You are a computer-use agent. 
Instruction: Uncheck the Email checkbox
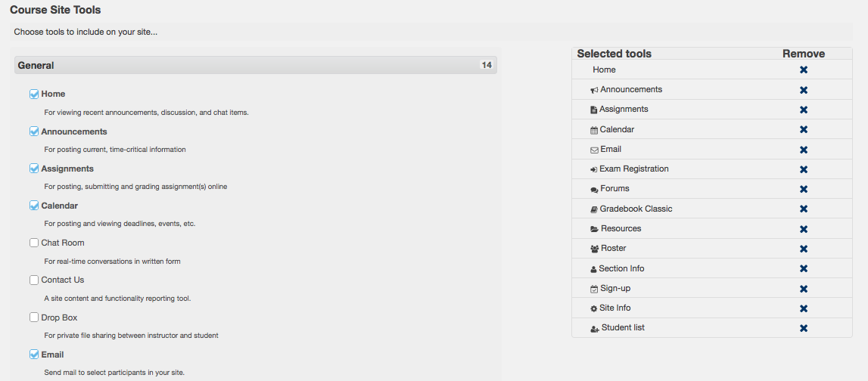pos(34,355)
